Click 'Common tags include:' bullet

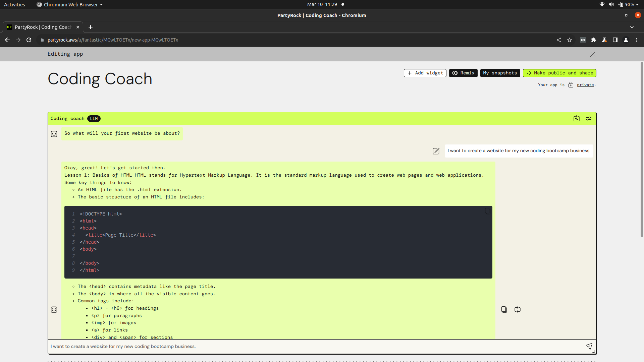point(106,301)
